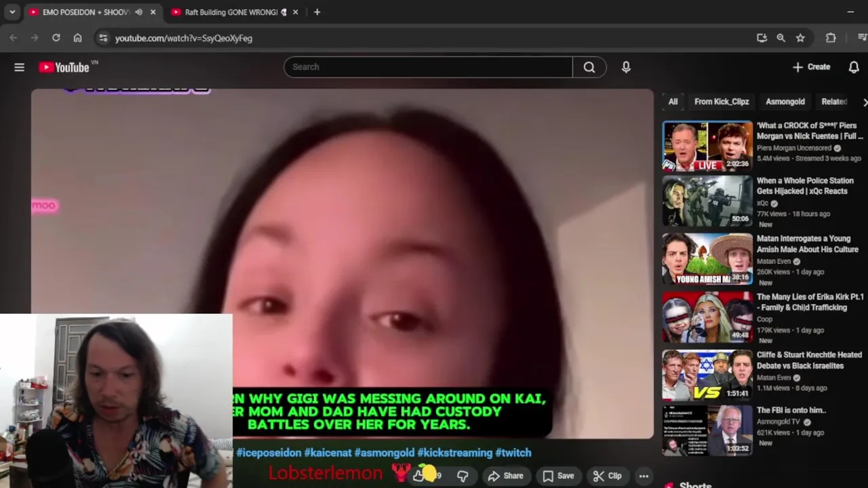This screenshot has width=868, height=488.
Task: Visit the Asmongold TV channel link
Action: click(778, 422)
